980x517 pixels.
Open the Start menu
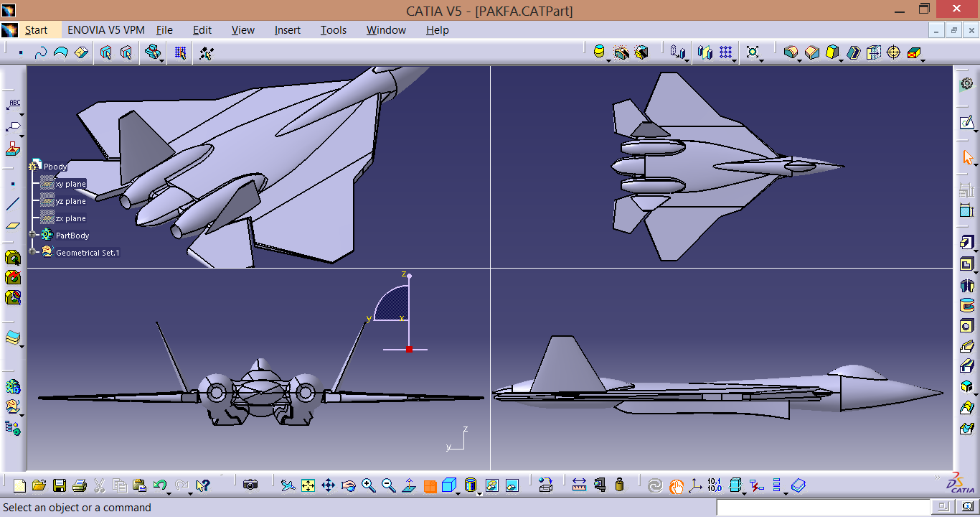[x=36, y=30]
